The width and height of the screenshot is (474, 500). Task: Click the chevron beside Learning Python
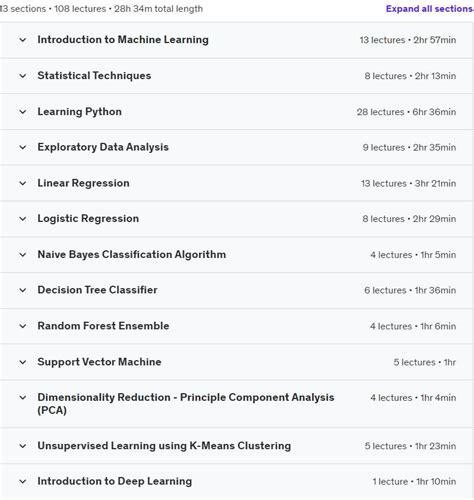point(23,112)
